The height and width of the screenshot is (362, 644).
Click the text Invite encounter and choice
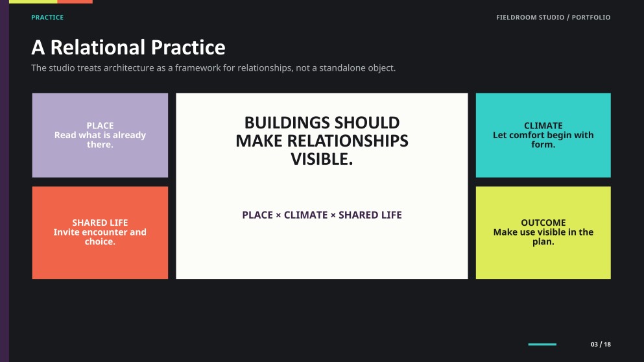point(100,237)
